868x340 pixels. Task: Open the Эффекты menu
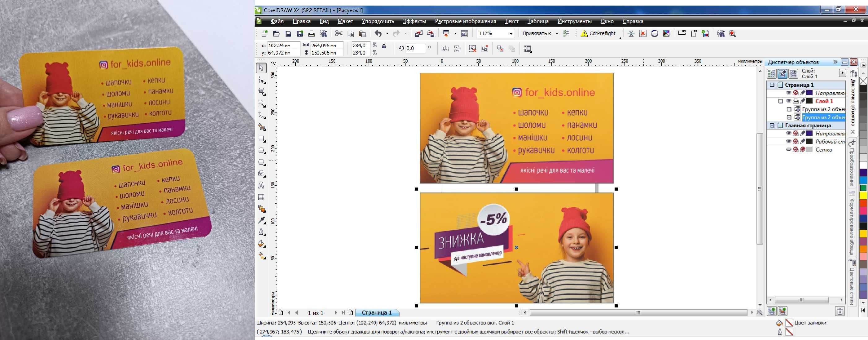pos(414,21)
